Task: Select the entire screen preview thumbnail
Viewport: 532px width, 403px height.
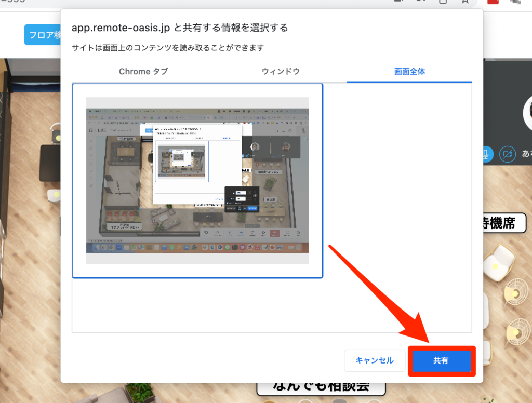Action: (197, 181)
